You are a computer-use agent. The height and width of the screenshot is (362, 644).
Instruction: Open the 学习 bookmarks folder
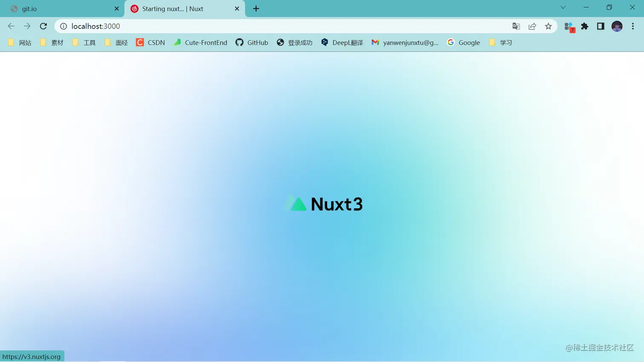click(500, 43)
